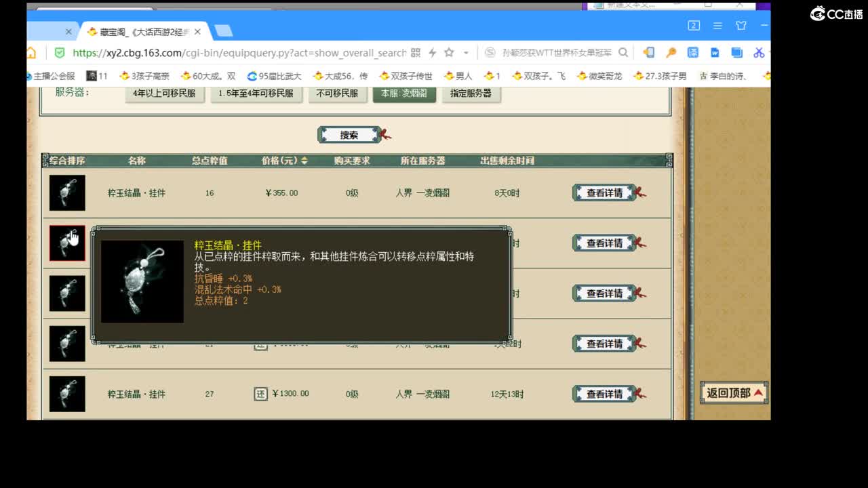Open the fourth row item thumbnail
The height and width of the screenshot is (488, 868).
[x=67, y=344]
